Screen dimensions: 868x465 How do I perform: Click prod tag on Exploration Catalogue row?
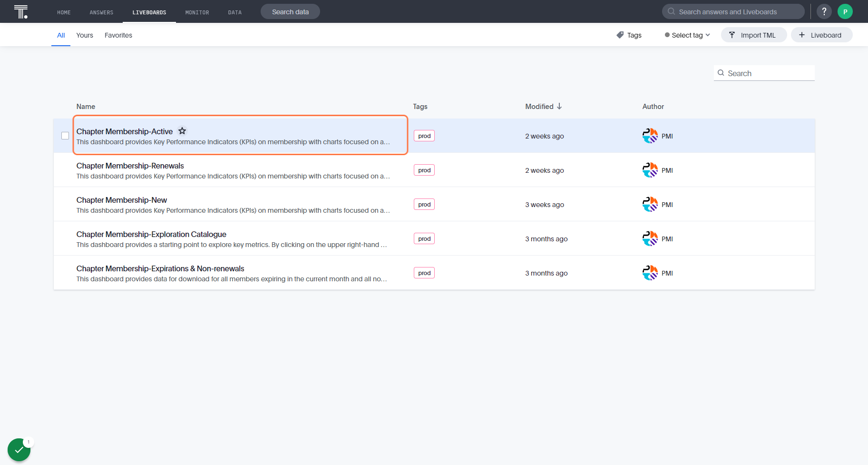(x=424, y=238)
